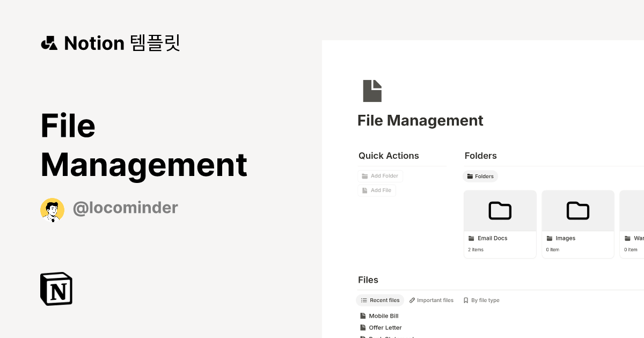Select the Recent files tab
Viewport: 644px width, 338px height.
380,300
